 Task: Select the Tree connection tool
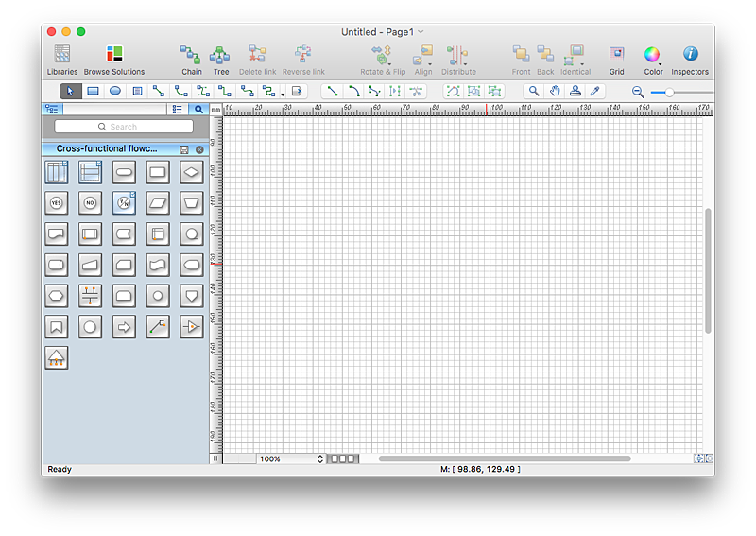tap(220, 59)
